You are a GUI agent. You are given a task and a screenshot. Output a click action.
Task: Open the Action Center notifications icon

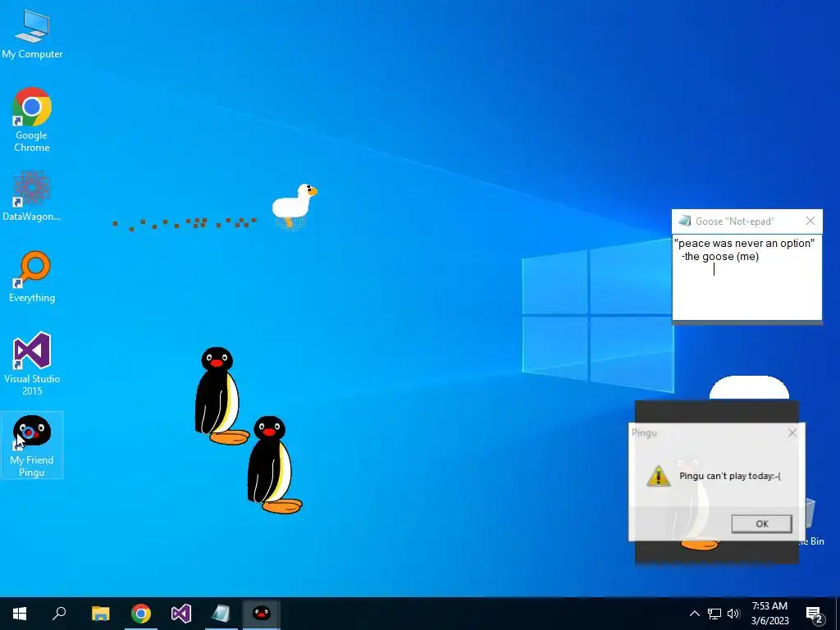click(814, 614)
